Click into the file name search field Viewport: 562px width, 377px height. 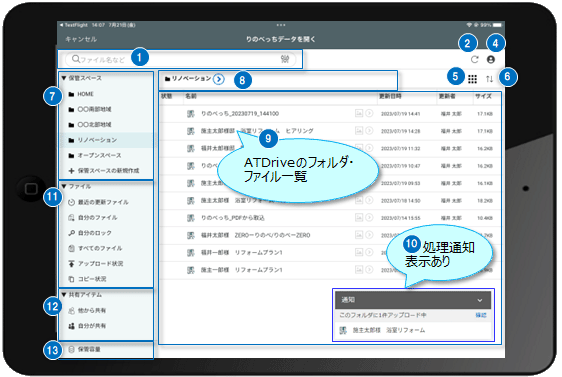coord(180,59)
